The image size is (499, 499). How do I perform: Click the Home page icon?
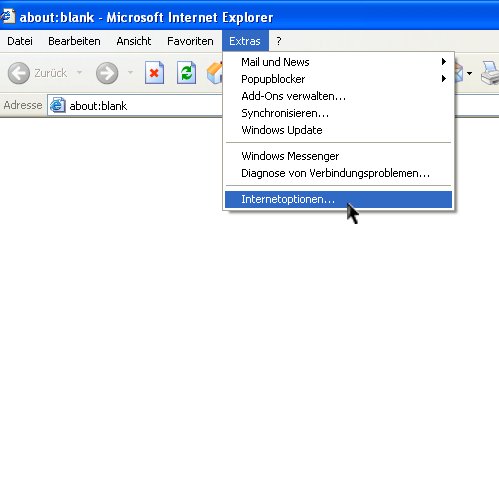(214, 72)
